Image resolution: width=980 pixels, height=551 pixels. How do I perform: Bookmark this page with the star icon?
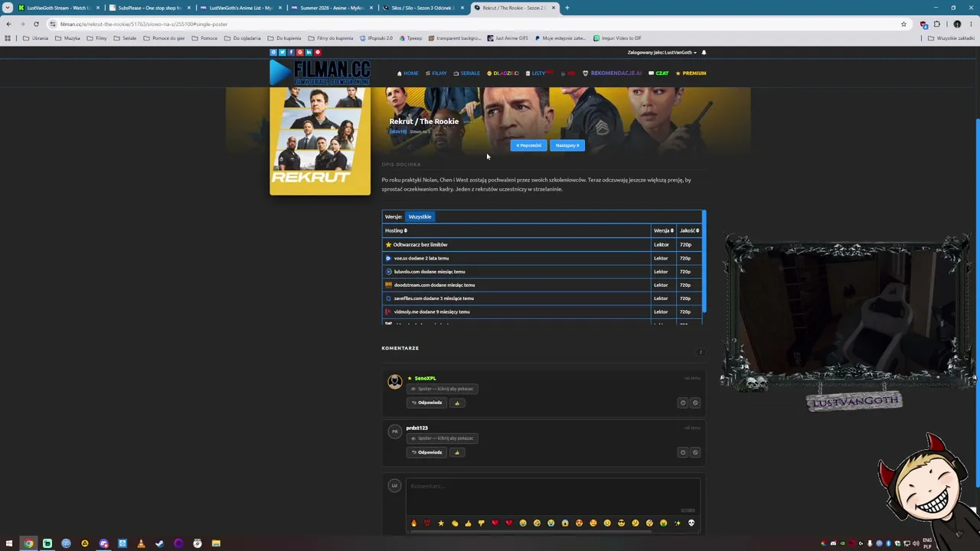[x=903, y=24]
